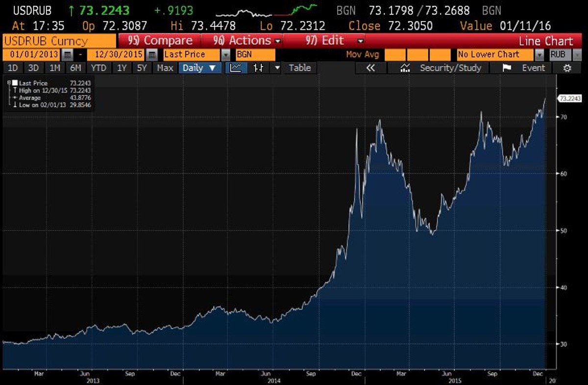Image resolution: width=588 pixels, height=385 pixels.
Task: Select the line chart type icon
Action: (x=236, y=68)
